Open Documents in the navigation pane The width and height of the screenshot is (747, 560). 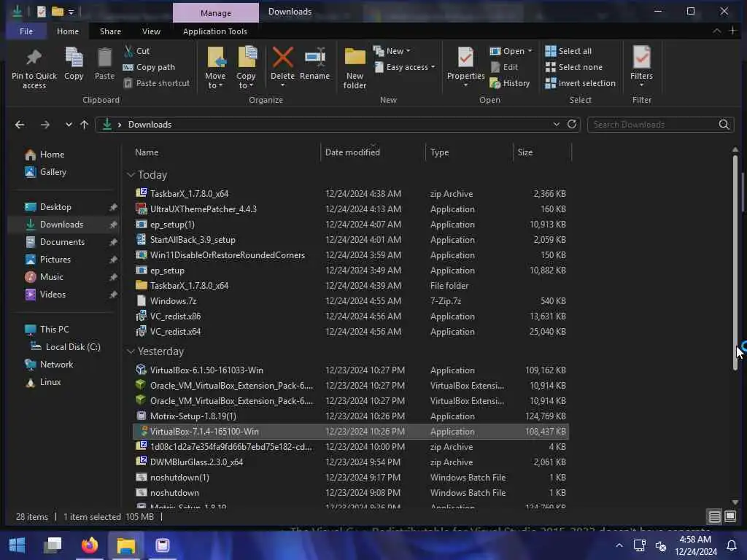[x=62, y=242]
